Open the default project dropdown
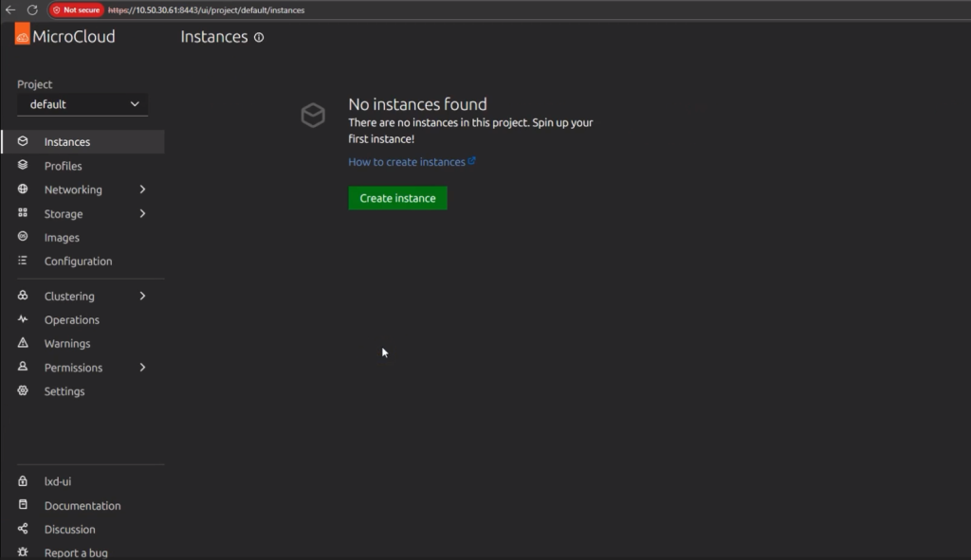Screen dimensions: 971x560 pyautogui.click(x=82, y=104)
